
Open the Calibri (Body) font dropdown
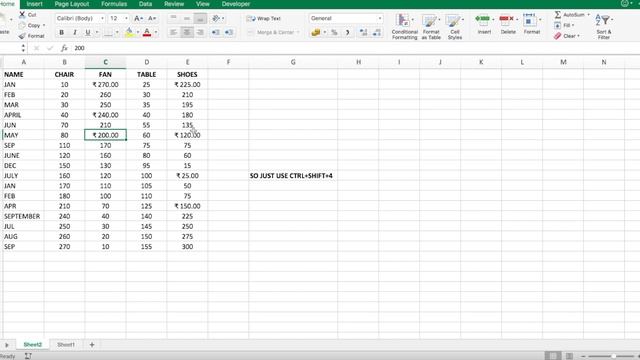click(x=102, y=18)
